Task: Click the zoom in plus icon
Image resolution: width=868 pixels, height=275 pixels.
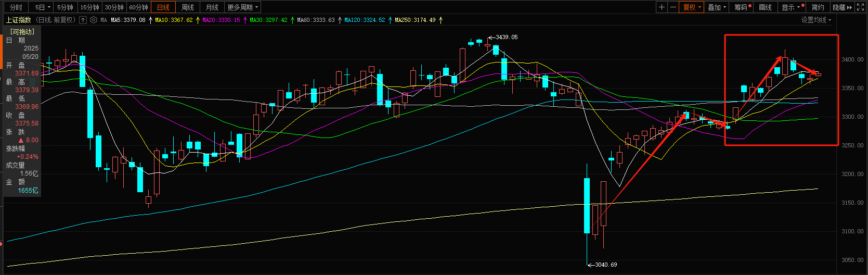Action: point(661,7)
